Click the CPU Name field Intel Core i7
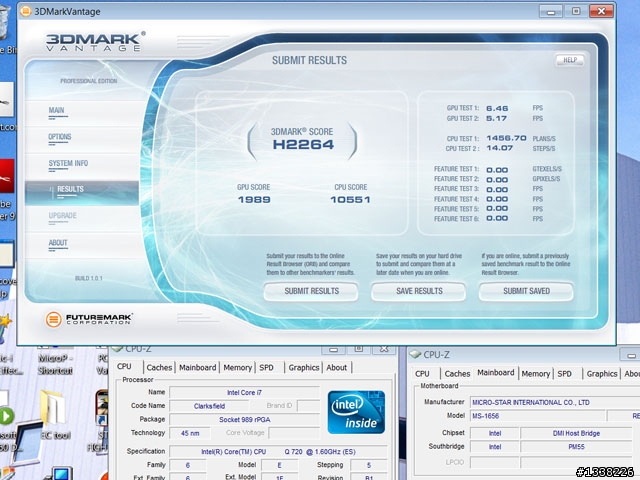640x480 pixels. [x=244, y=392]
